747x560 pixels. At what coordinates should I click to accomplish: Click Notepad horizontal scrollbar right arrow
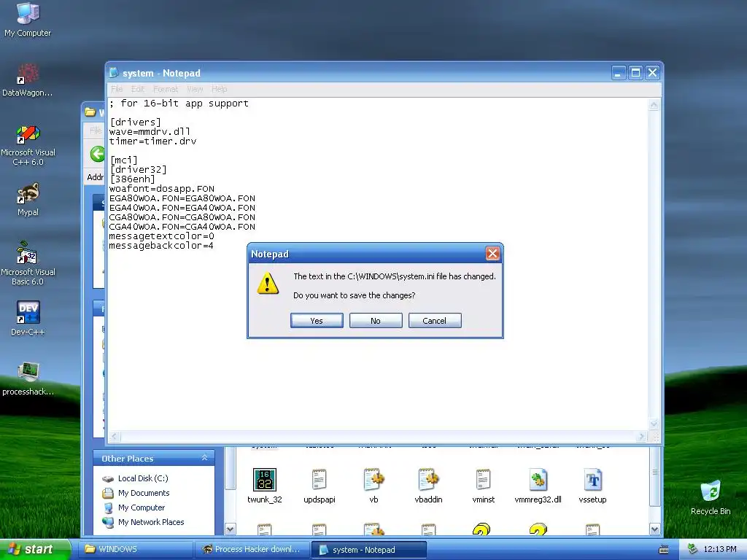coord(642,436)
